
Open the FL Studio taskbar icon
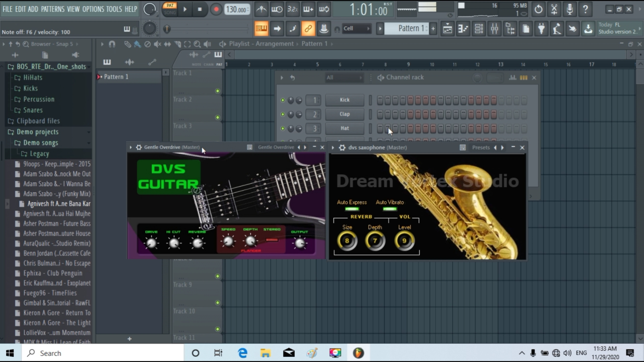click(x=358, y=353)
